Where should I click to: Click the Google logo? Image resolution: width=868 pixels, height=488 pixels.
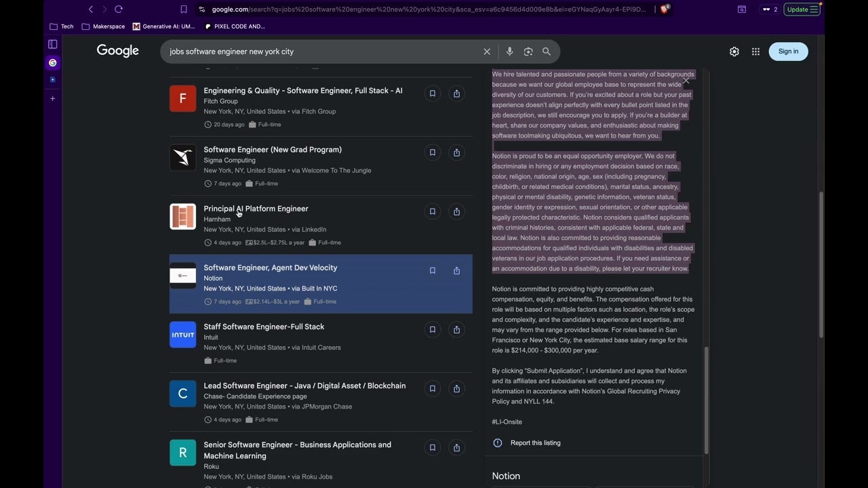117,52
